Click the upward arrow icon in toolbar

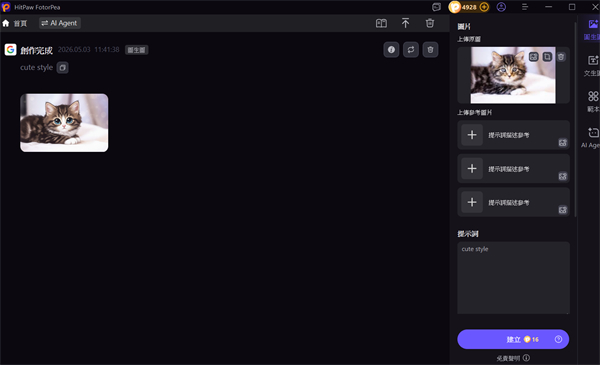[x=405, y=23]
